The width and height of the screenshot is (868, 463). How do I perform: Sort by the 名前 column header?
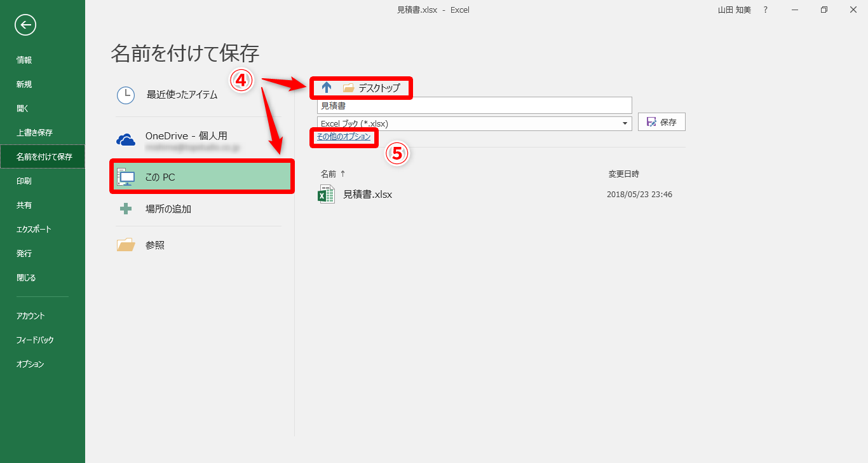pos(329,174)
